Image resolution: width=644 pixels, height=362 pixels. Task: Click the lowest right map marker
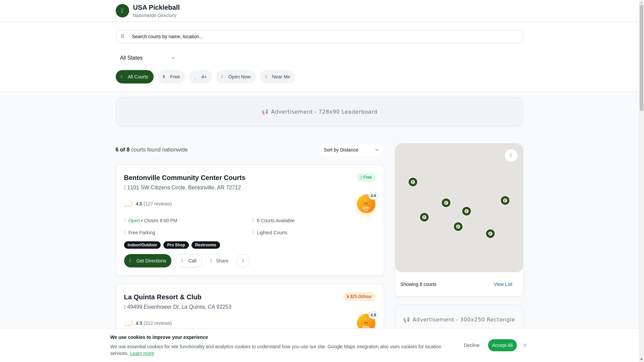click(x=490, y=234)
